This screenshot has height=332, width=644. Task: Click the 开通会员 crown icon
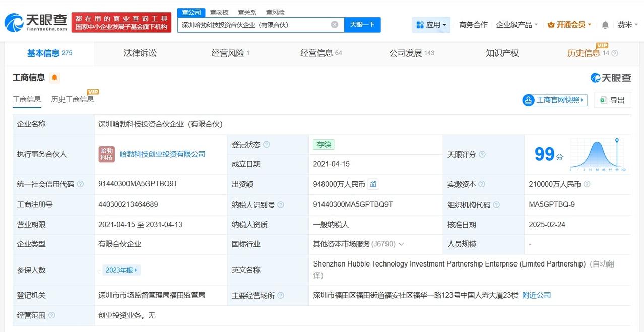pyautogui.click(x=551, y=25)
